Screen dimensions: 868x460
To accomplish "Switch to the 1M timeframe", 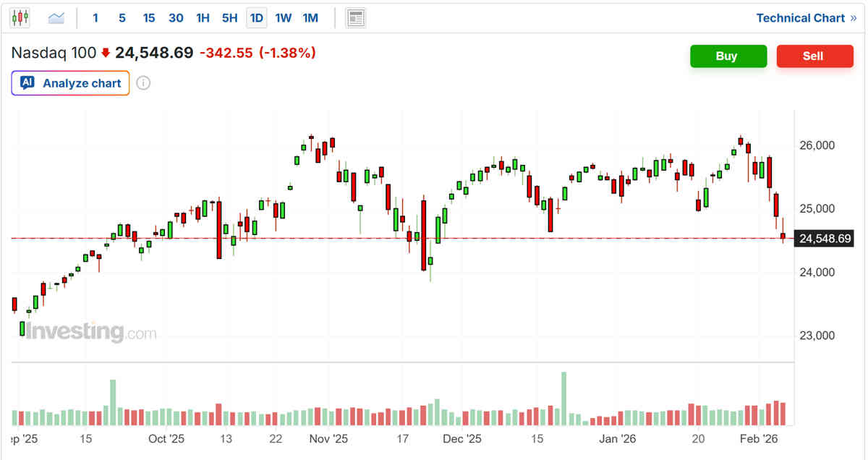I will [x=310, y=18].
